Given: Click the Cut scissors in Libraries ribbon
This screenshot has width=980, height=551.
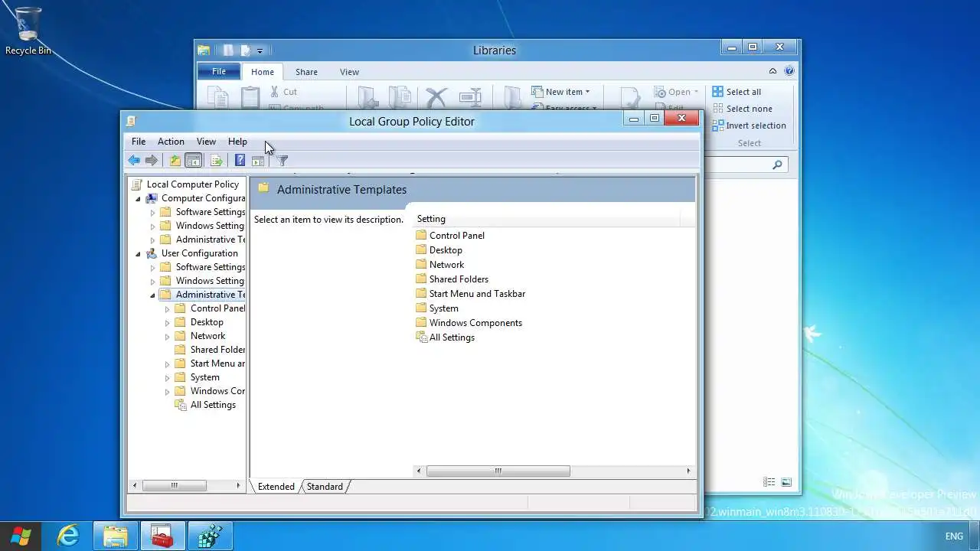Looking at the screenshot, I should coord(275,92).
